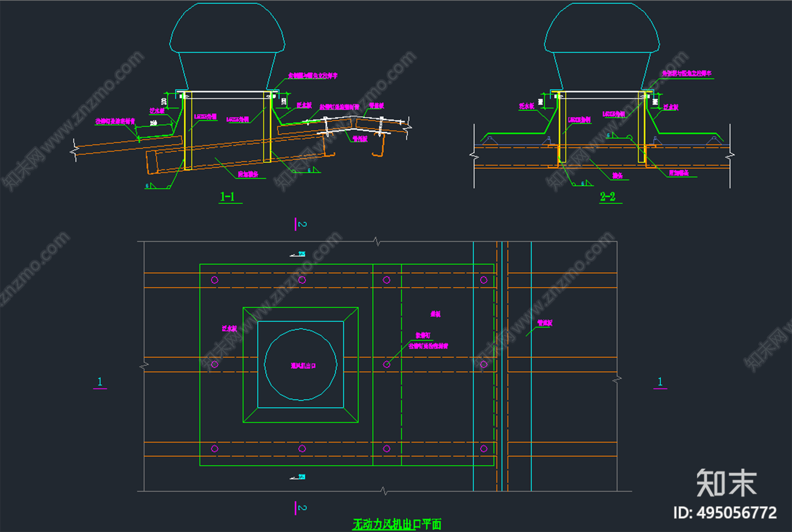Click section mark "1" left of the plan
The image size is (792, 532).
coord(99,382)
